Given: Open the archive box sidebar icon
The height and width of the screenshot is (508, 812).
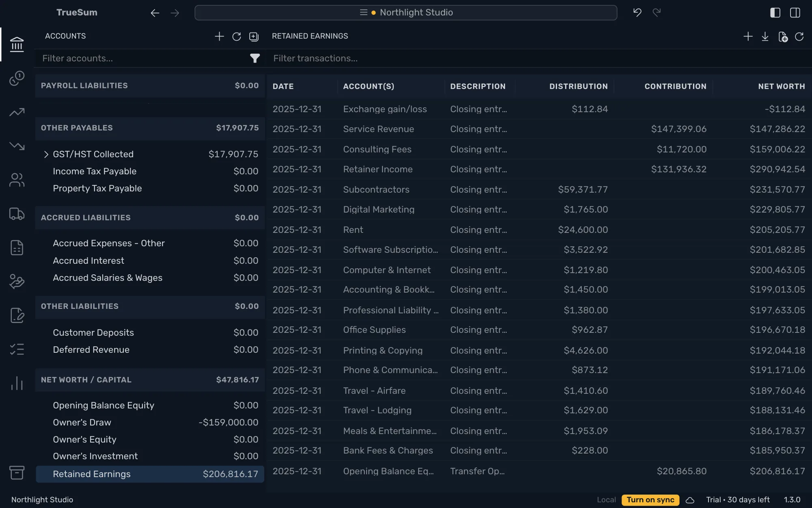Looking at the screenshot, I should point(17,473).
